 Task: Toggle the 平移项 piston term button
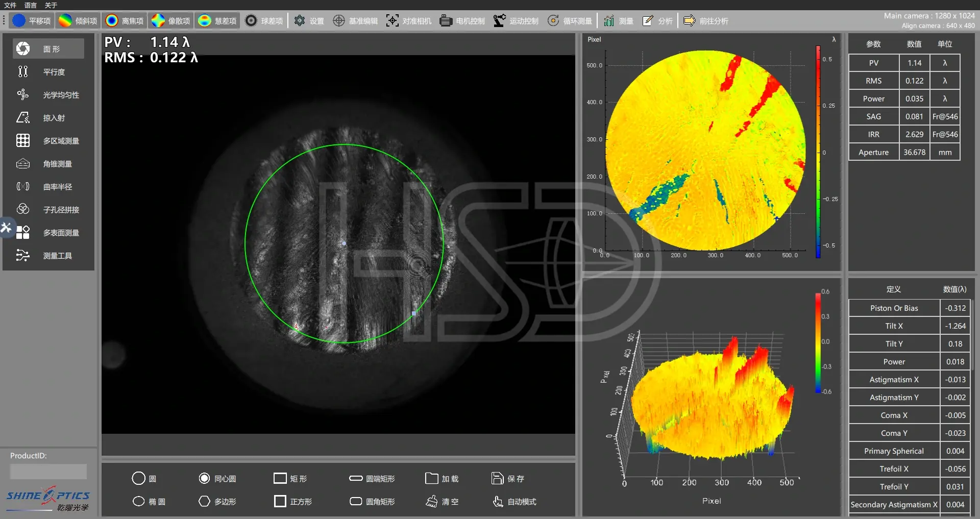pyautogui.click(x=32, y=21)
